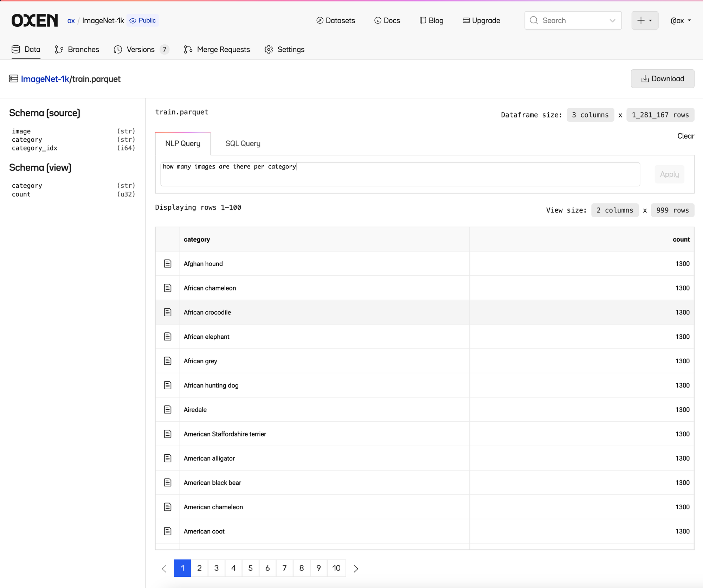Screen dimensions: 703x588
Task: Download the train.parquet file
Action: 662,79
